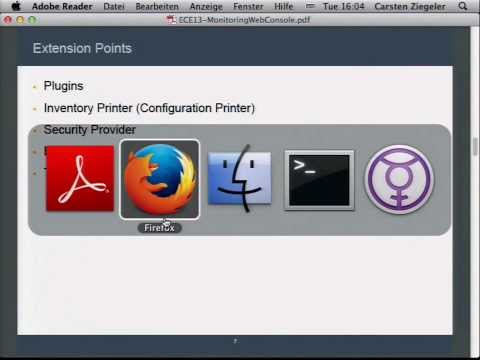The height and width of the screenshot is (360, 480).
Task: Click the input source icon in menu bar
Action: 310,6
